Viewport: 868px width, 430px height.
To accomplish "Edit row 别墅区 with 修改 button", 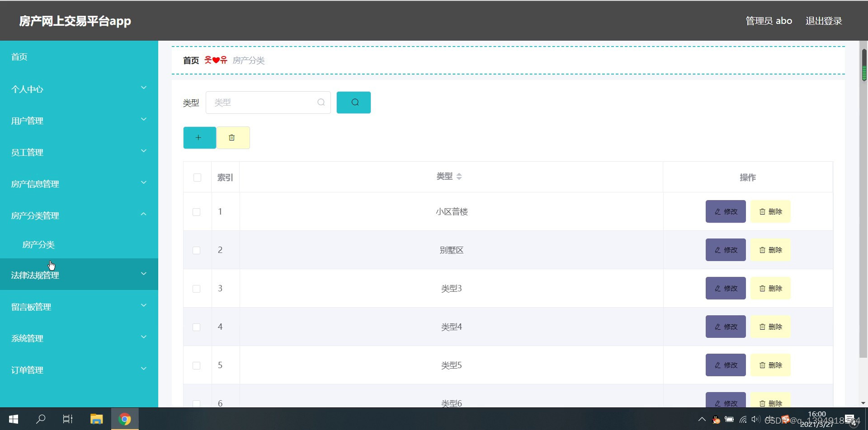I will (x=726, y=250).
